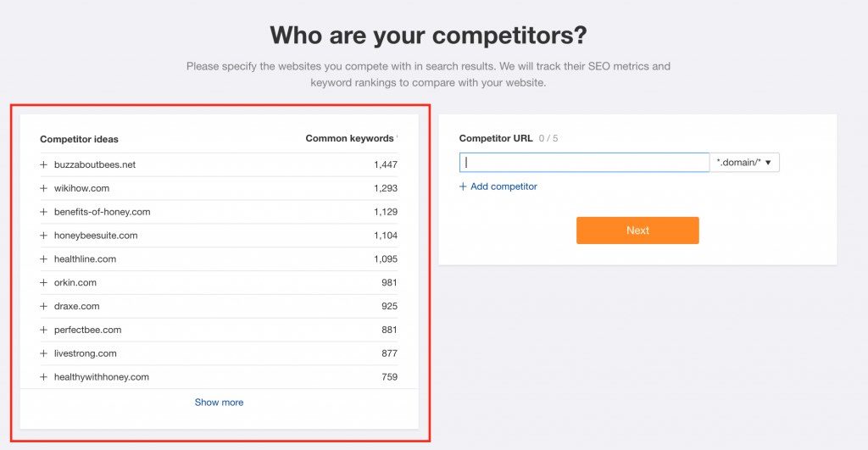Add honeybeesuite.com via plus icon
This screenshot has height=450, width=868.
[43, 236]
